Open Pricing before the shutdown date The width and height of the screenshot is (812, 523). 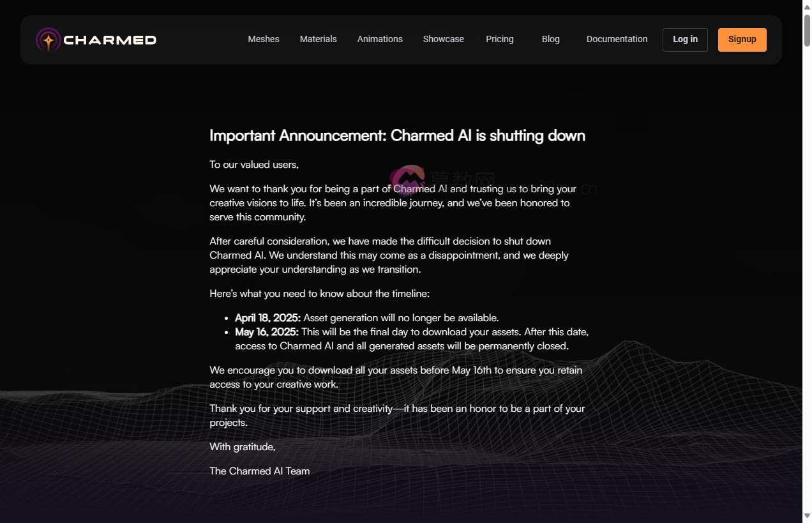pos(500,39)
